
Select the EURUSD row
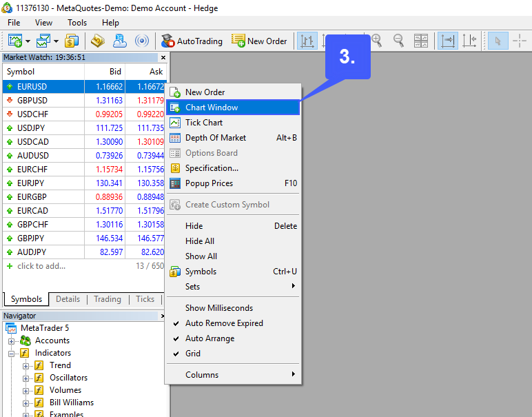point(85,87)
